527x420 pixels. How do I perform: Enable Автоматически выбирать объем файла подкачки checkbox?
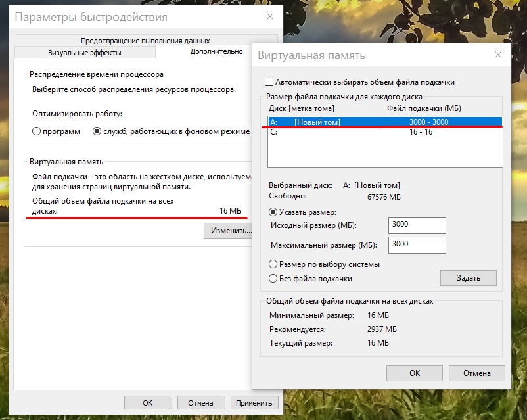click(x=268, y=82)
